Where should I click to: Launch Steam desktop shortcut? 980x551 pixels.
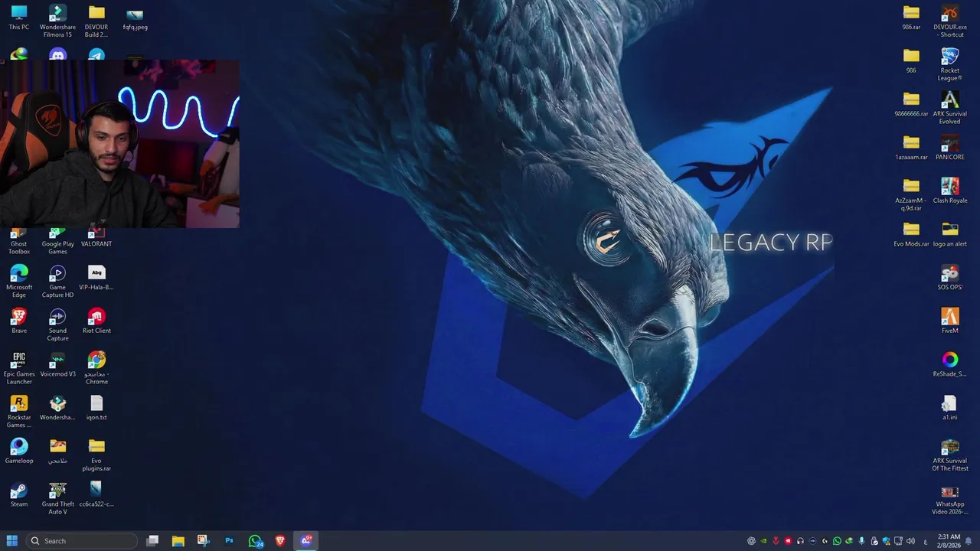tap(19, 494)
